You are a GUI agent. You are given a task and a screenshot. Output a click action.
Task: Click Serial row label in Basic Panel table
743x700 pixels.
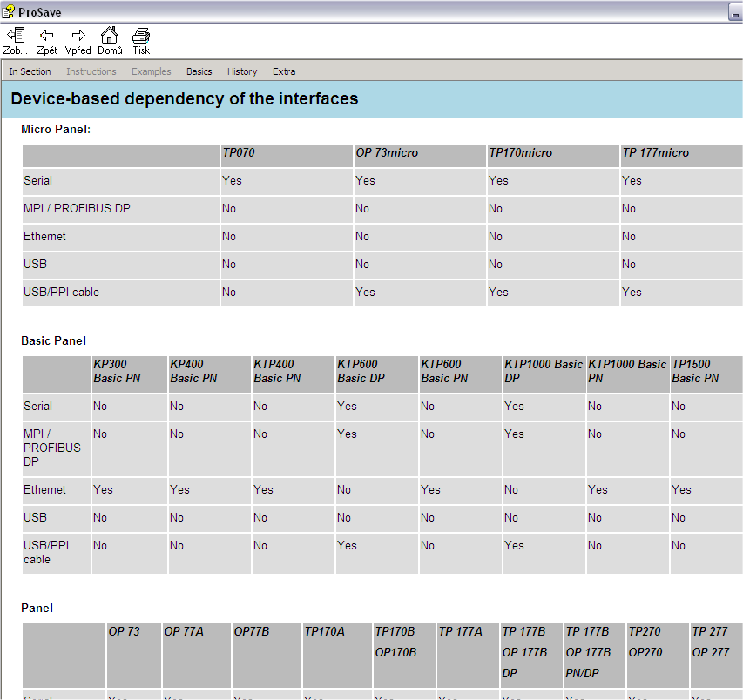[x=38, y=406]
